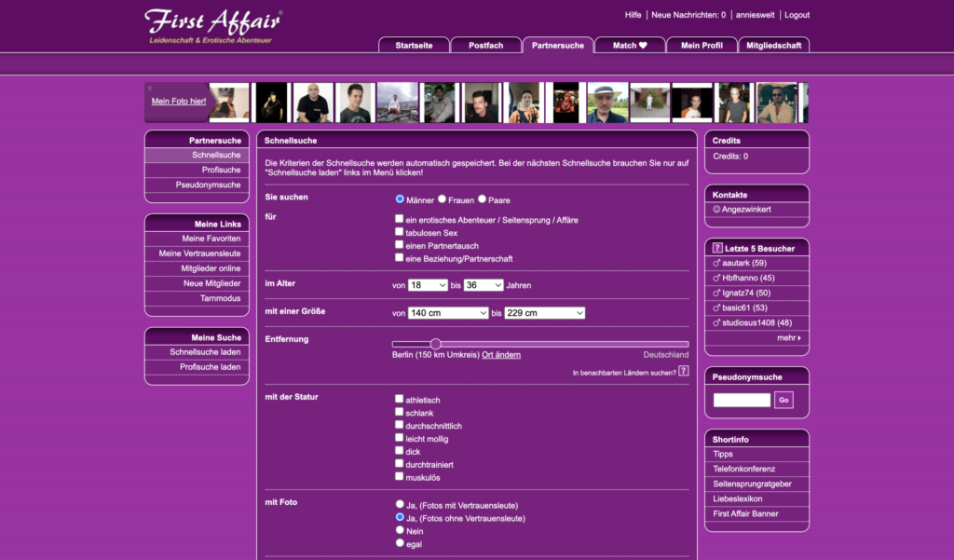Image resolution: width=954 pixels, height=560 pixels.
Task: Enable the durchschnittlich checkbox
Action: click(x=399, y=424)
